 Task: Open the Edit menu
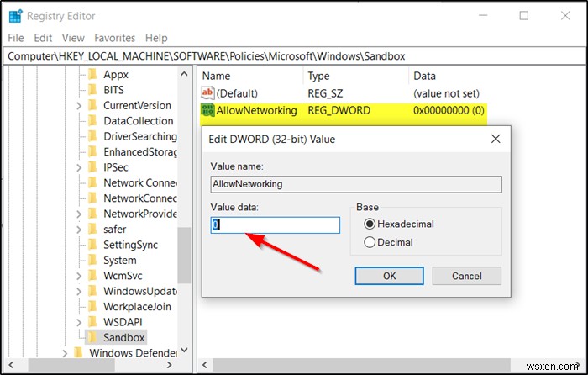tap(43, 38)
